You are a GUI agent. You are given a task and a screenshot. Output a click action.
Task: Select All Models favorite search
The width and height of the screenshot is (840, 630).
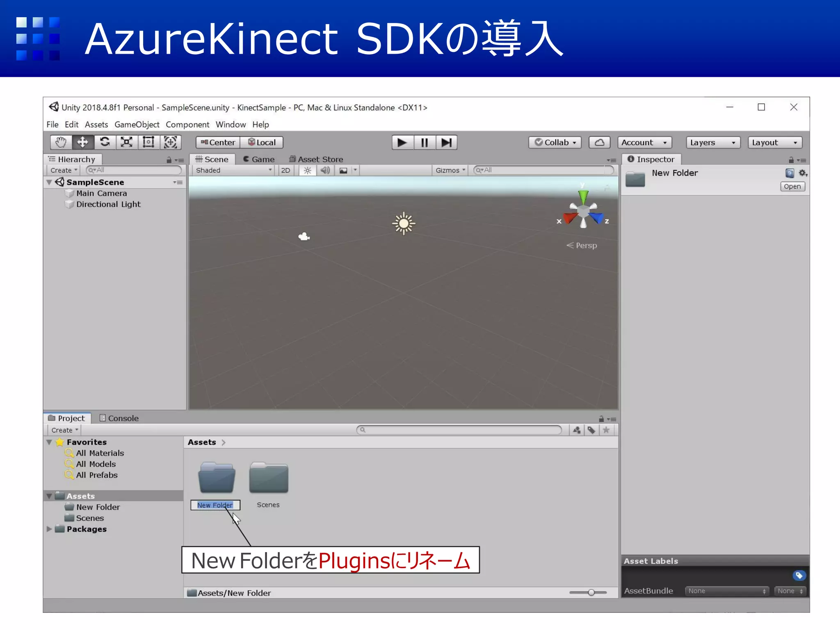point(96,464)
